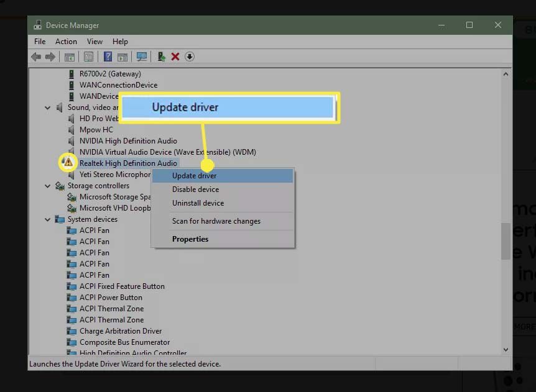Image resolution: width=536 pixels, height=392 pixels.
Task: Select NVIDIA Virtual Audio Device (WDM)
Action: click(167, 152)
